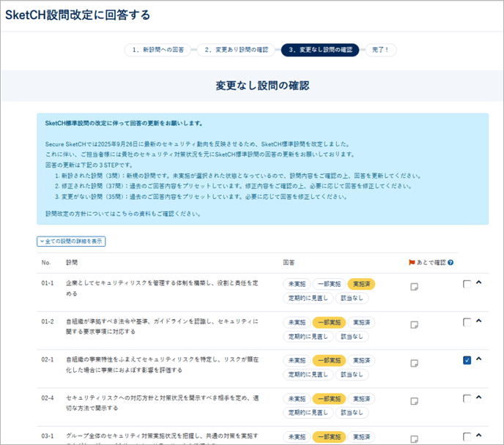This screenshot has width=504, height=445.
Task: Open the こちらの資料 guidance link
Action: coord(133,214)
